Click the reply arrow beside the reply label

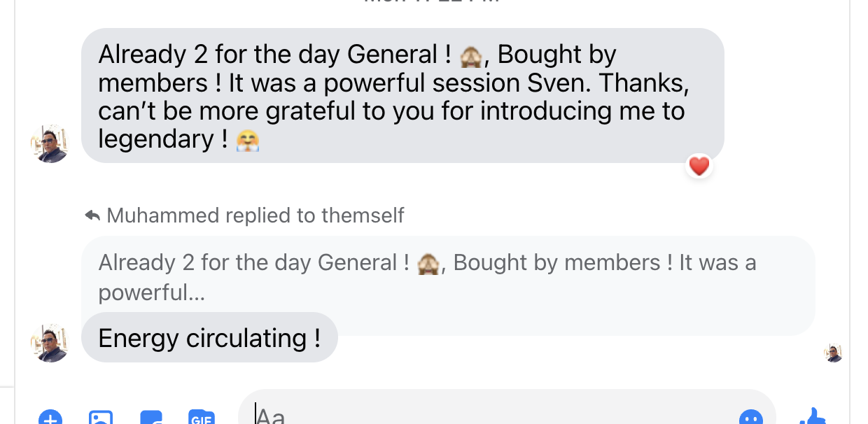[92, 215]
